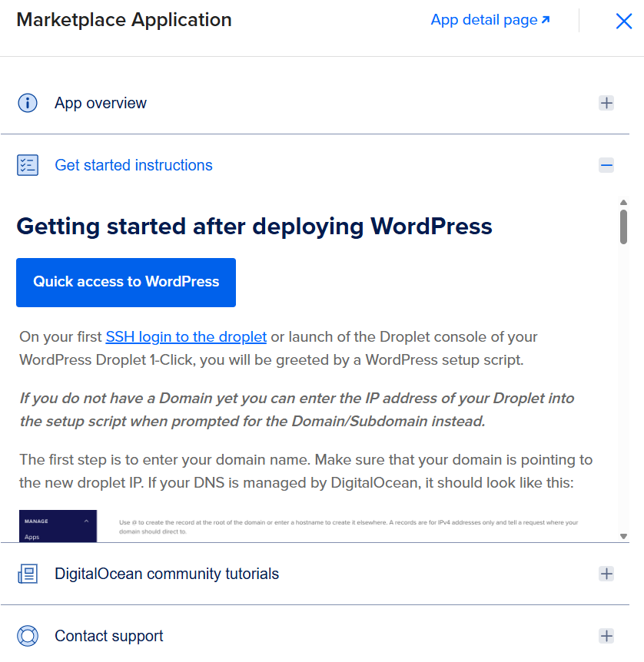The width and height of the screenshot is (644, 662).
Task: Expand the App overview section
Action: coord(606,103)
